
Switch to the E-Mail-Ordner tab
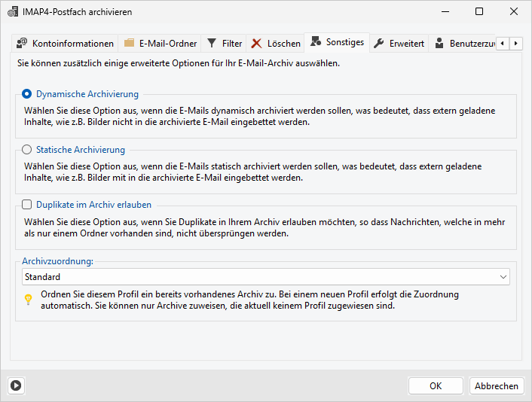pos(167,44)
